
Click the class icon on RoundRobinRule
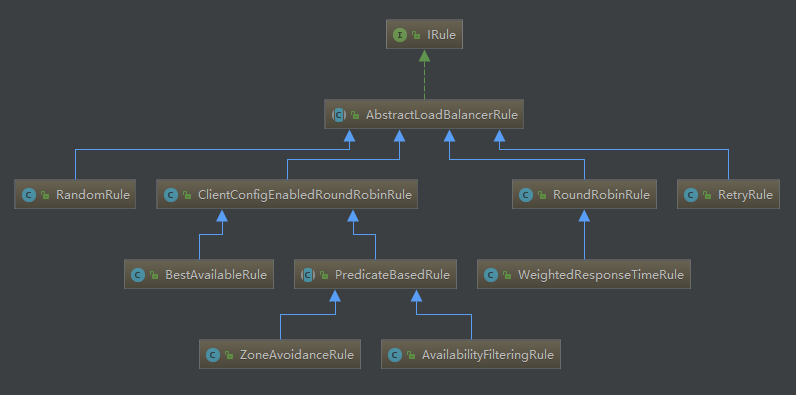(526, 194)
